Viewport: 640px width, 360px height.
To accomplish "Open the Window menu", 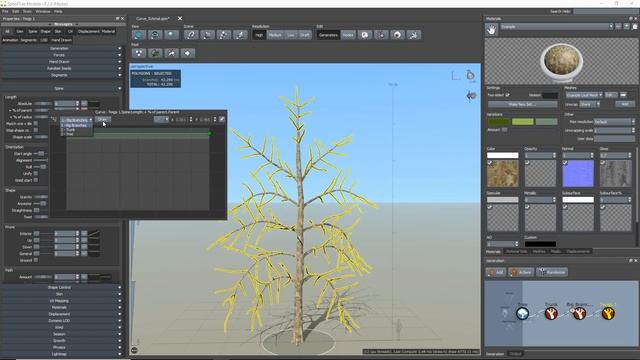I will pyautogui.click(x=43, y=11).
